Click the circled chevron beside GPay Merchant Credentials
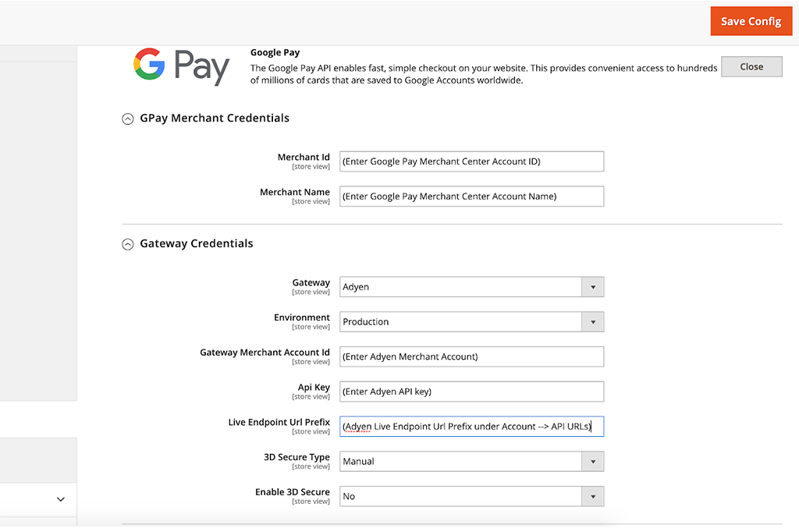 coord(127,119)
